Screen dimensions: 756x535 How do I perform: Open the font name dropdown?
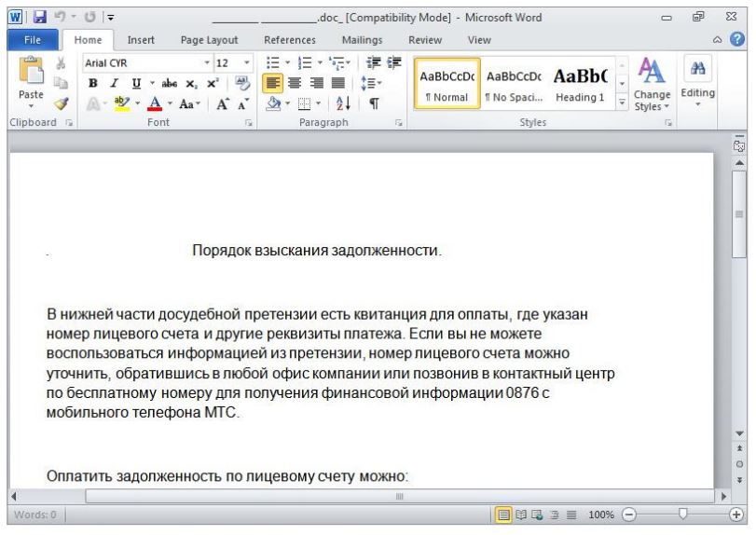[207, 63]
